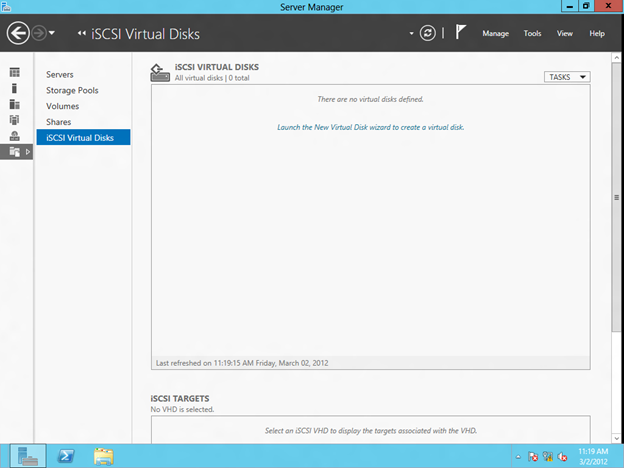Expand the dropdown arrow beside Refresh

coord(411,34)
